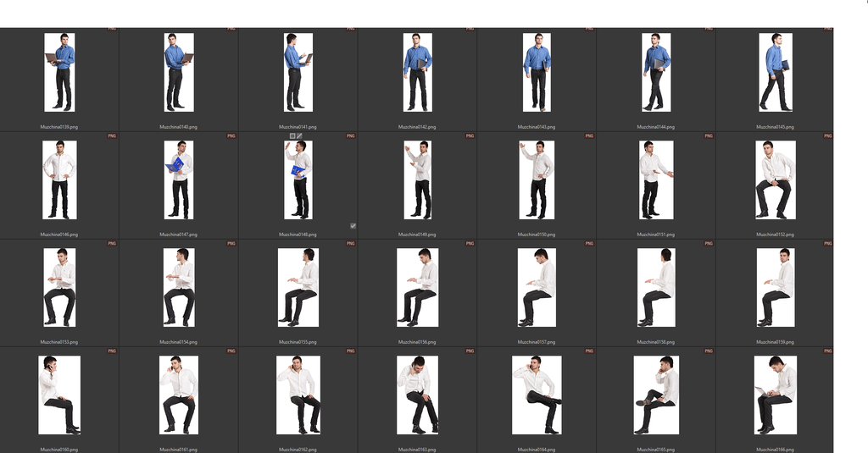Select the Muzchina0147 thumbnail with blue folder

pos(179,180)
